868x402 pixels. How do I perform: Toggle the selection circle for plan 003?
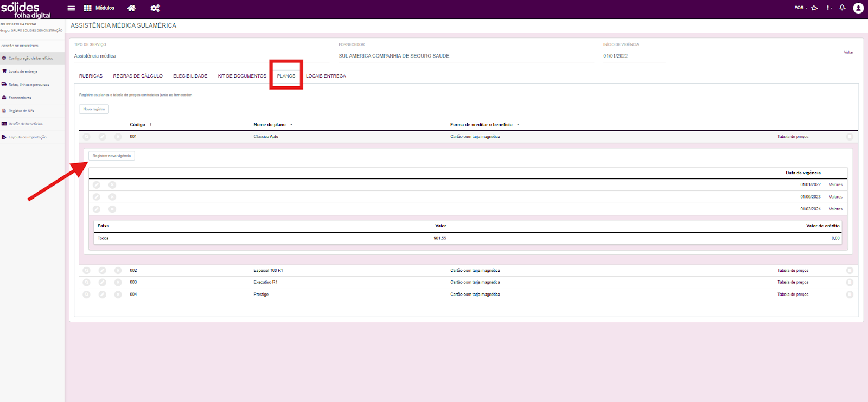click(850, 282)
